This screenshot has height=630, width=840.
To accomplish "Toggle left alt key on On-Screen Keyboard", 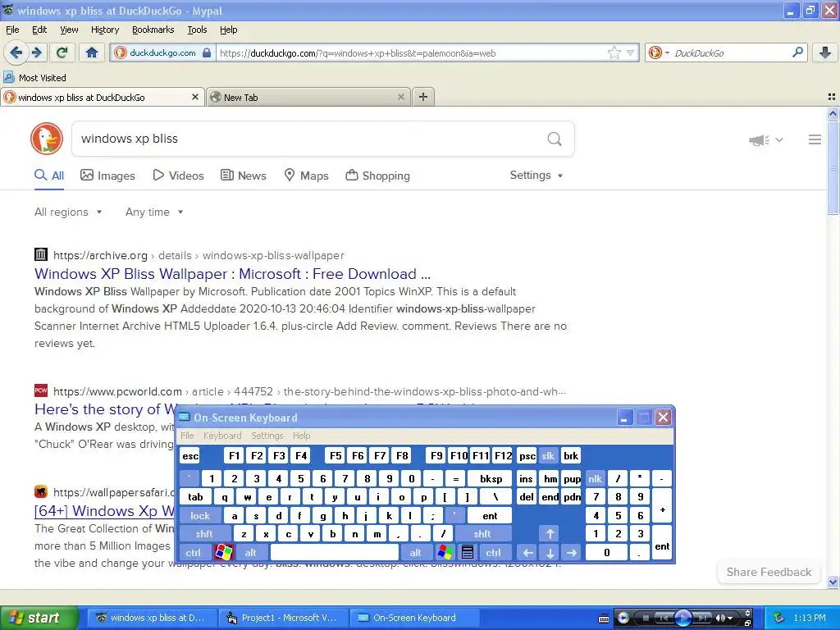I will tap(250, 552).
